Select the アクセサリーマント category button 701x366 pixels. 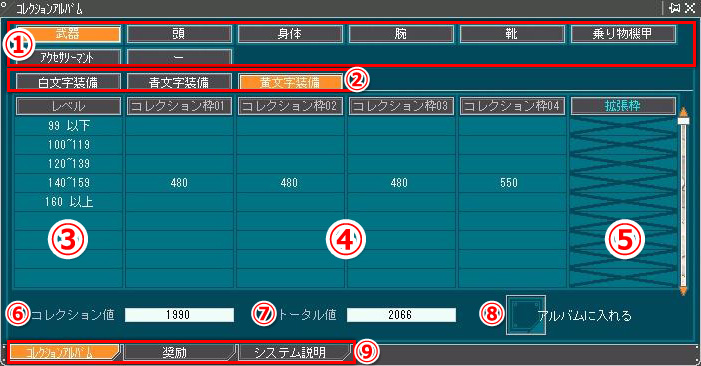(68, 57)
